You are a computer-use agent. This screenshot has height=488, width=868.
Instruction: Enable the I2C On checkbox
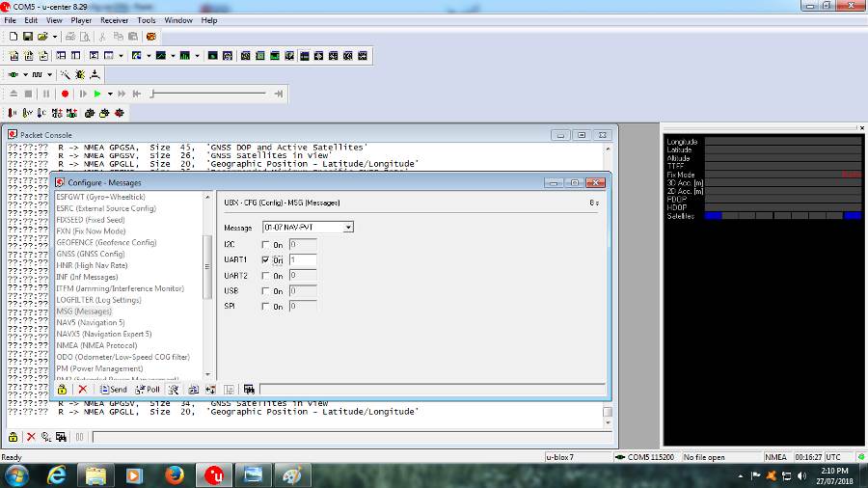tap(265, 245)
